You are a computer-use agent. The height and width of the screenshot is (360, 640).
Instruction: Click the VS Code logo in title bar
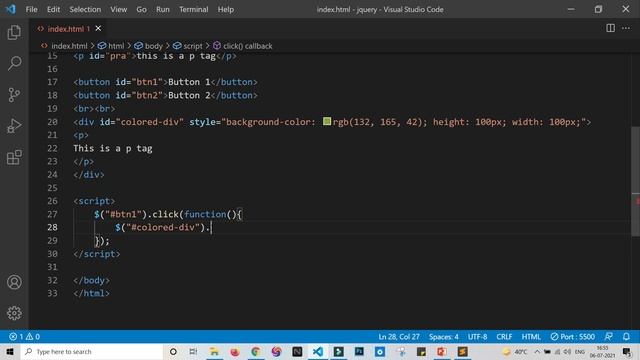(11, 9)
